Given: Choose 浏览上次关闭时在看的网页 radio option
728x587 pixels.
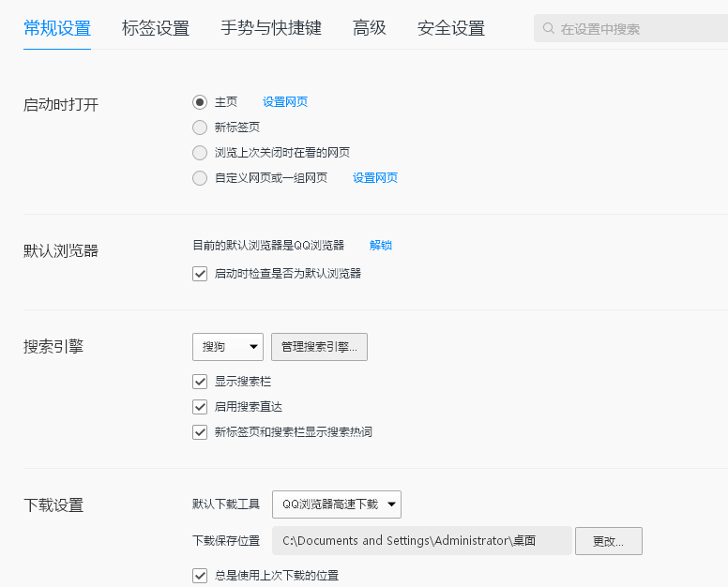Looking at the screenshot, I should [x=200, y=153].
